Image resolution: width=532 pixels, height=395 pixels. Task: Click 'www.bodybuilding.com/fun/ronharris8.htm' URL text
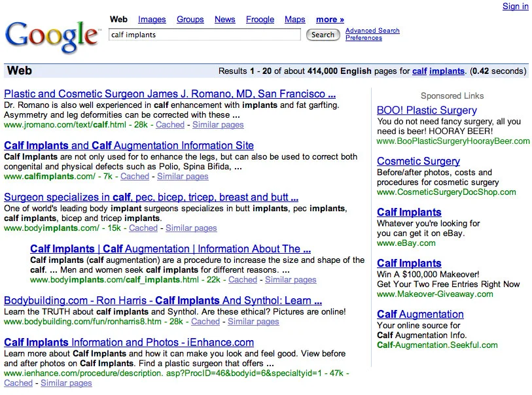(x=83, y=321)
